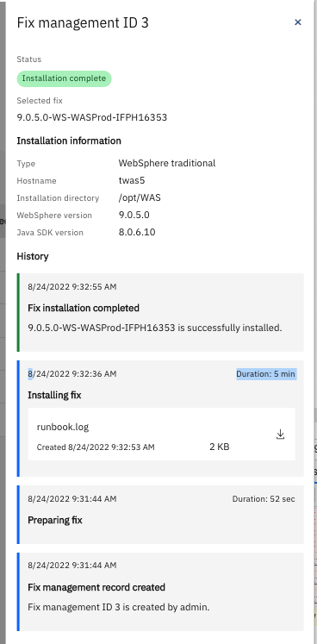Screen dimensions: 317x644
Task: Click the installation directory /opt/WAS
Action: click(140, 198)
